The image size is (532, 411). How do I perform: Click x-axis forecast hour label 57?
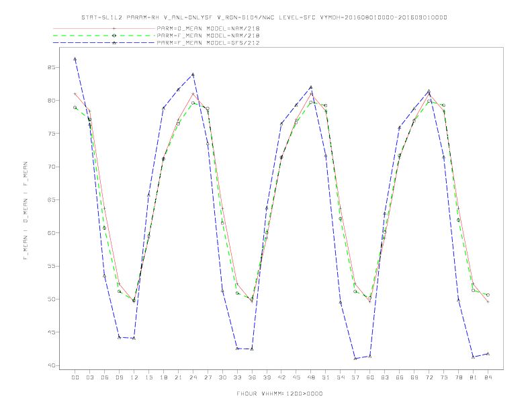coord(355,377)
